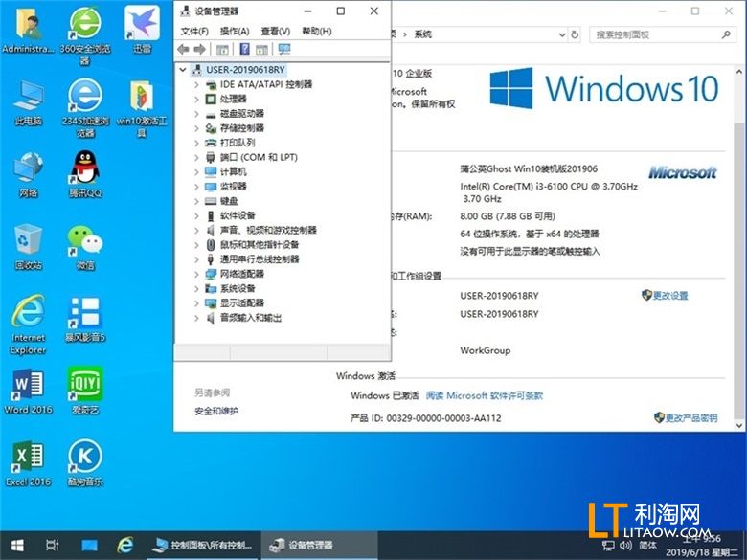The width and height of the screenshot is (747, 560).
Task: Click the refresh button in Control Panel address bar
Action: point(575,34)
